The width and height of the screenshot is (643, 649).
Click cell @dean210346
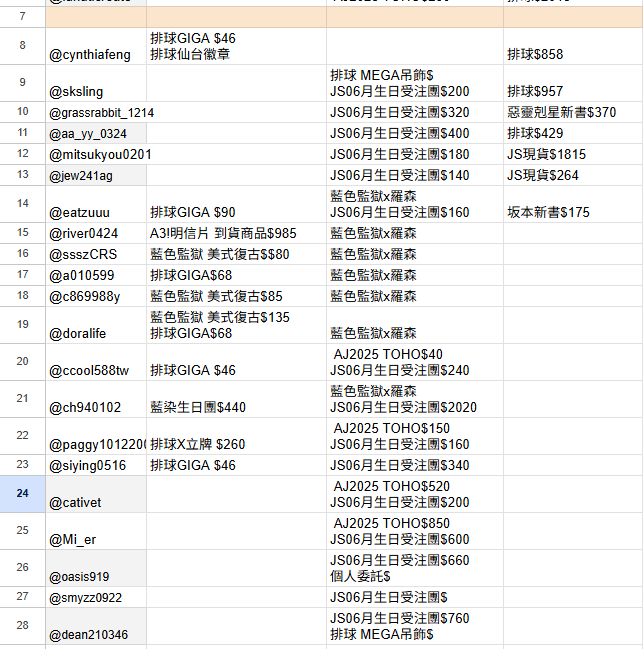coord(96,626)
